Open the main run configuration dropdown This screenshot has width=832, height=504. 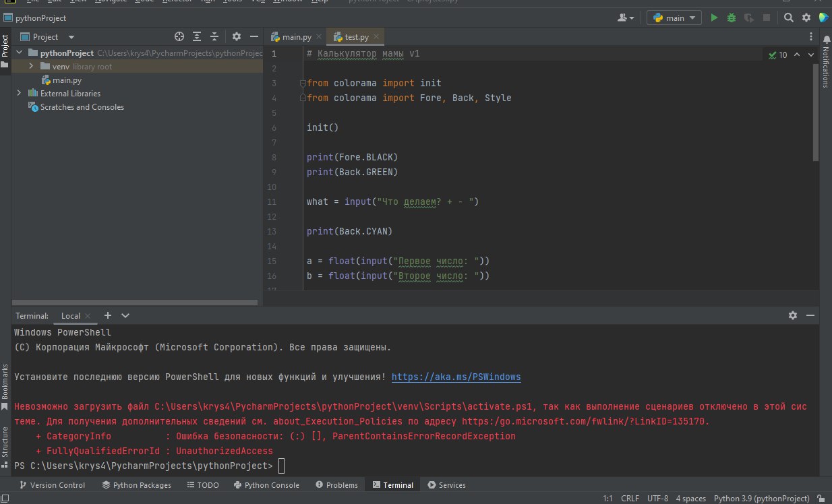click(x=674, y=18)
